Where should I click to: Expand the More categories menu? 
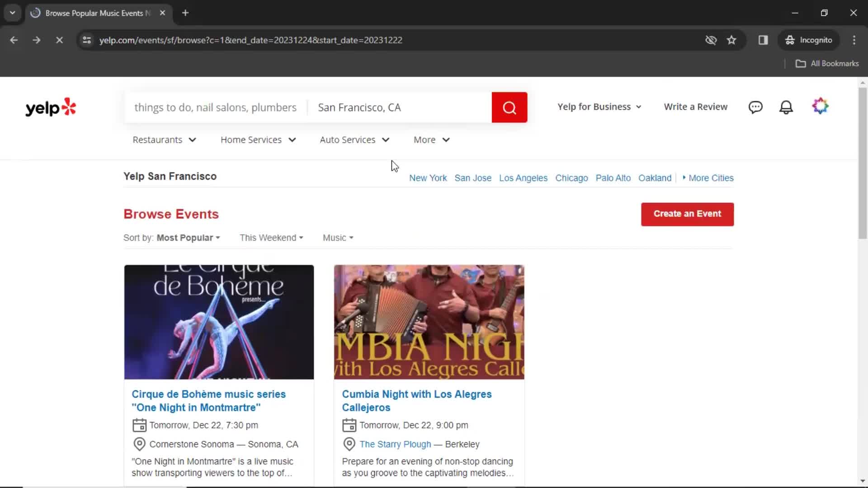point(432,140)
